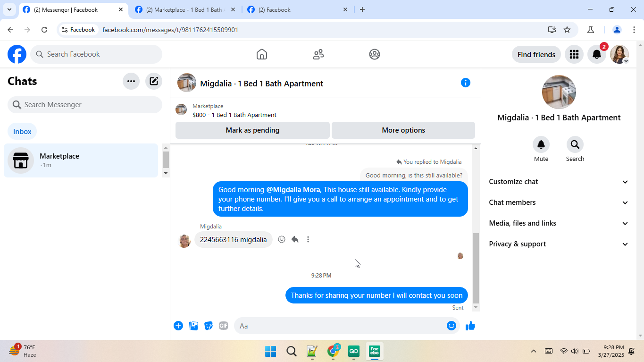
Task: Click the "Thanks for sharing your number" message
Action: click(376, 295)
